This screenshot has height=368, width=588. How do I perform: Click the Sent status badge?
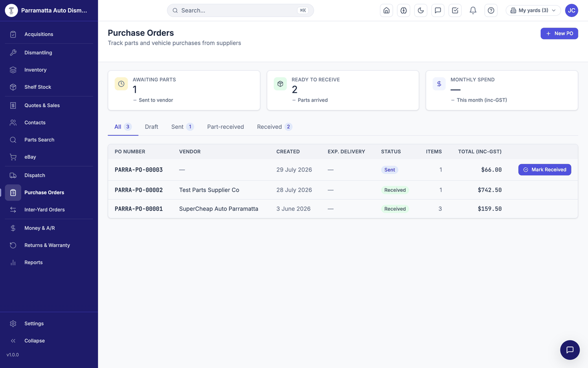(390, 170)
